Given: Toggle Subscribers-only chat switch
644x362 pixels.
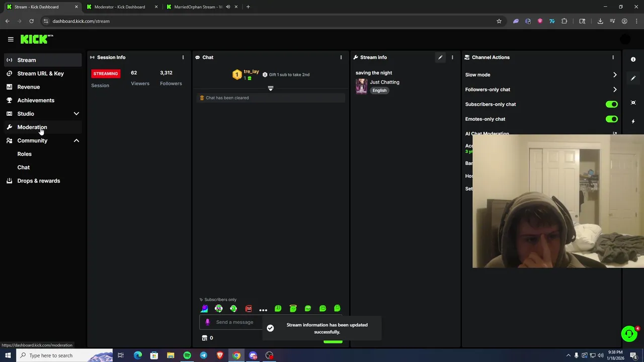Looking at the screenshot, I should coord(612,105).
